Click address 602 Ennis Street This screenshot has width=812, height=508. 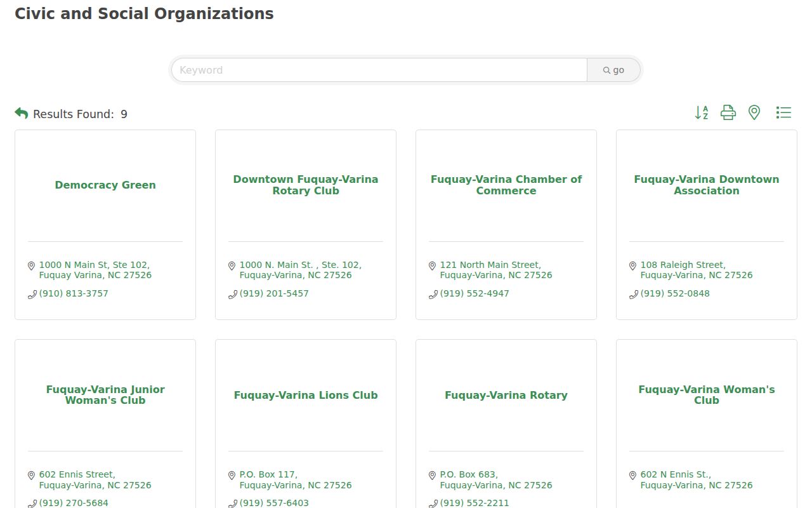(95, 479)
